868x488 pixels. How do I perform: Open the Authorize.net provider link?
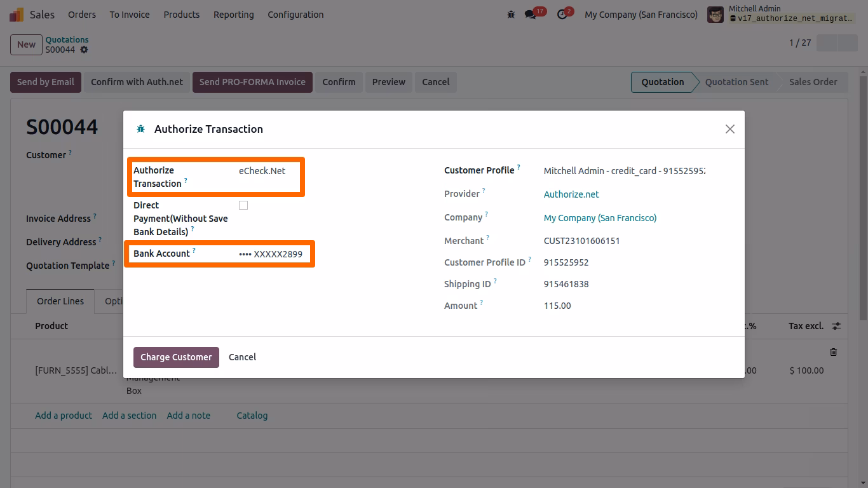point(571,194)
